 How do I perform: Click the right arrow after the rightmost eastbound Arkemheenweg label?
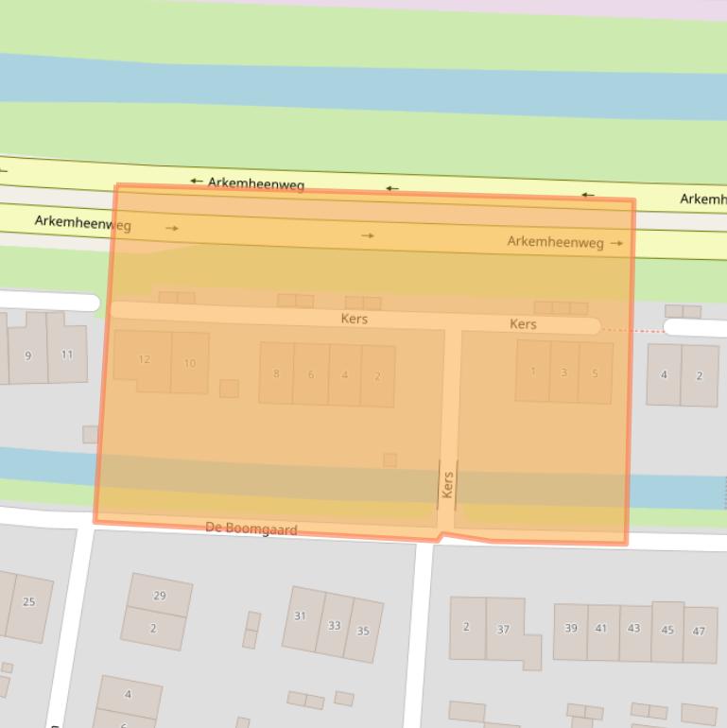[616, 243]
